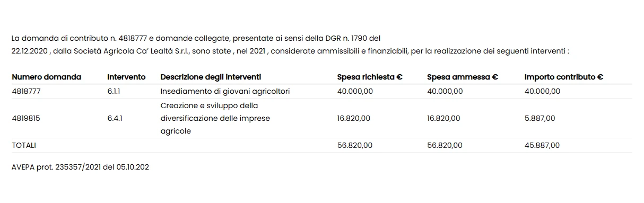This screenshot has width=644, height=203.
Task: Click total importo contributo 45.887,00
Action: tap(542, 145)
